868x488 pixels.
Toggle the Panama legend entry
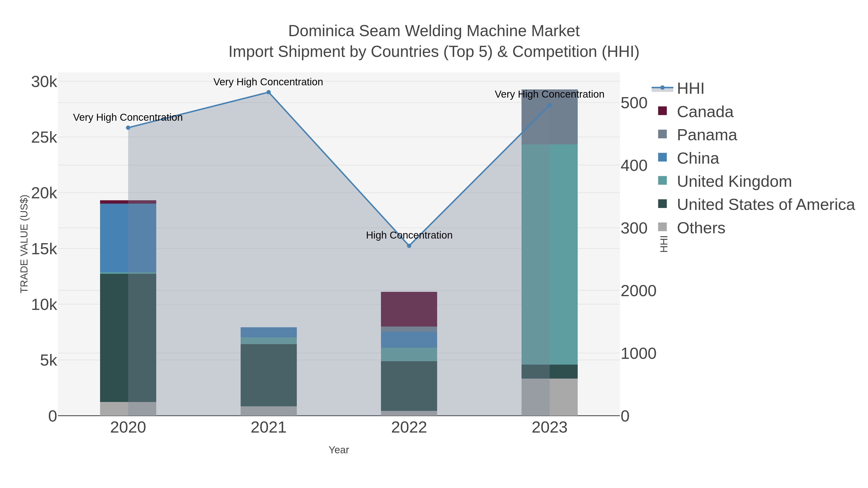tap(697, 135)
